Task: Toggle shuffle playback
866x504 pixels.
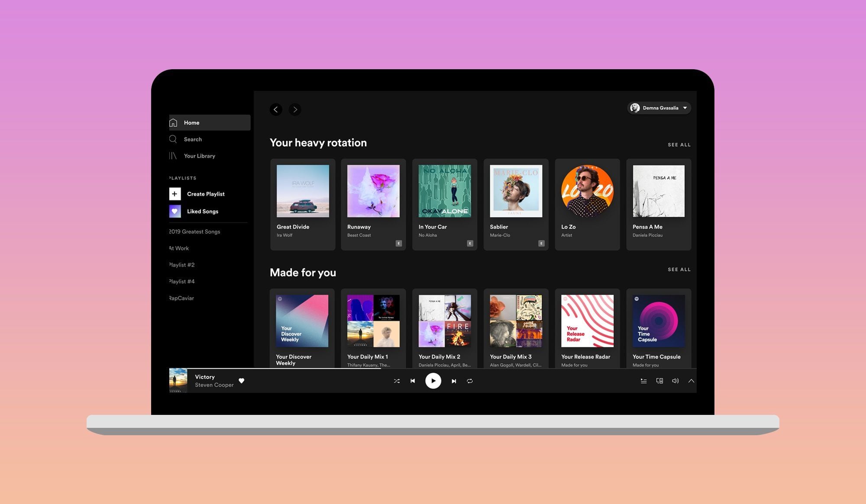Action: (397, 381)
